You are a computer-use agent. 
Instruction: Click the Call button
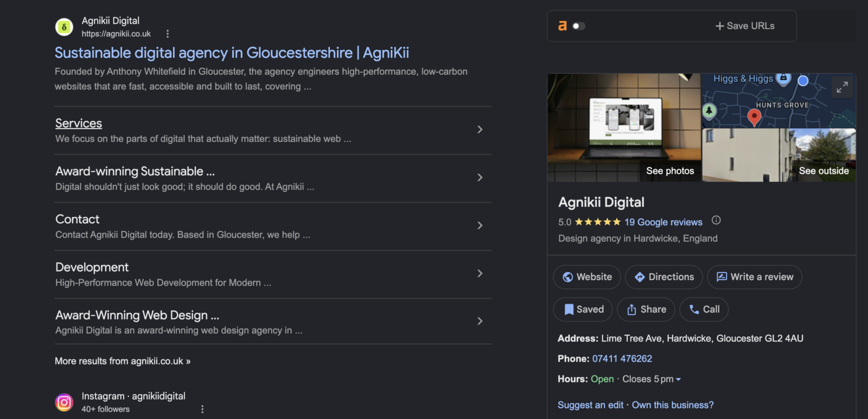tap(704, 310)
